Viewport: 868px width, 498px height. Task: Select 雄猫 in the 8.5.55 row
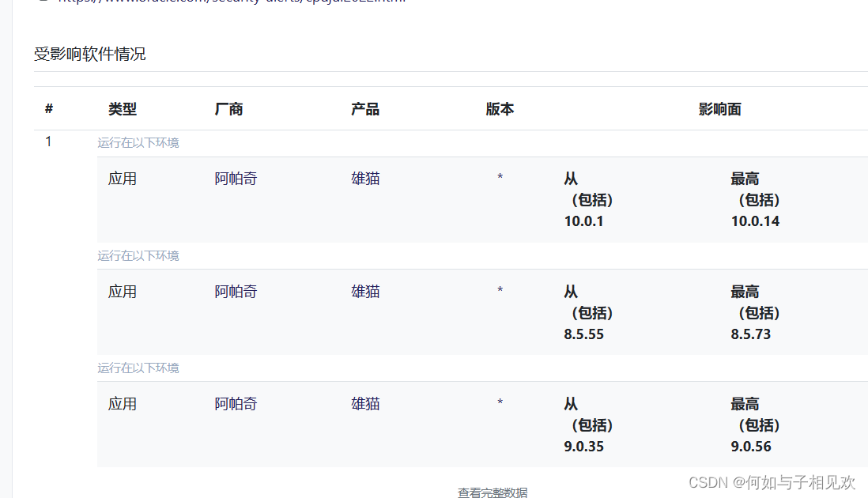pos(365,292)
